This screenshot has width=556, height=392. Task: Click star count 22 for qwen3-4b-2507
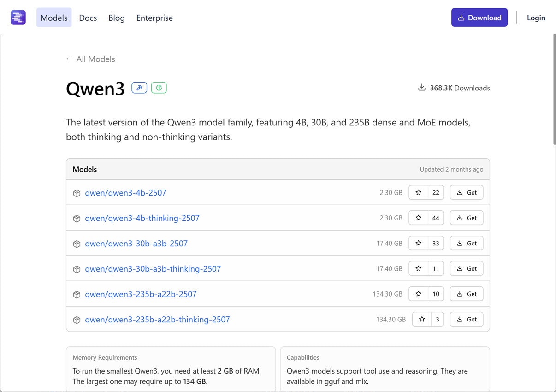[x=436, y=192]
